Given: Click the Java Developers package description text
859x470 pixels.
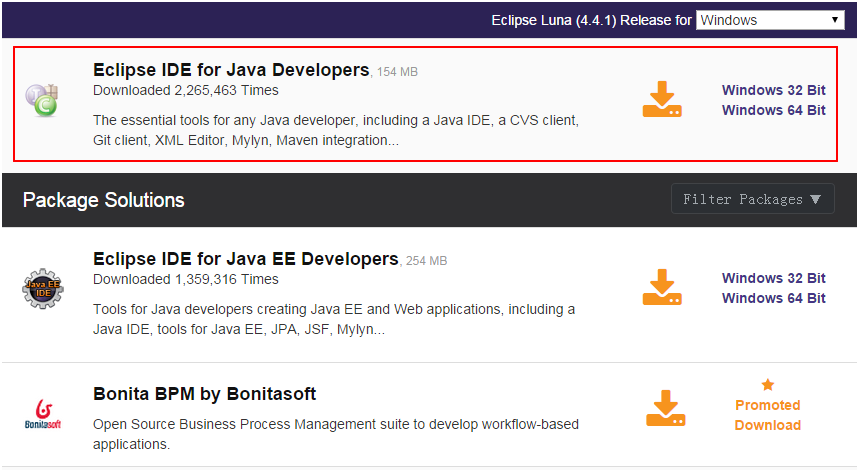Looking at the screenshot, I should (x=335, y=130).
